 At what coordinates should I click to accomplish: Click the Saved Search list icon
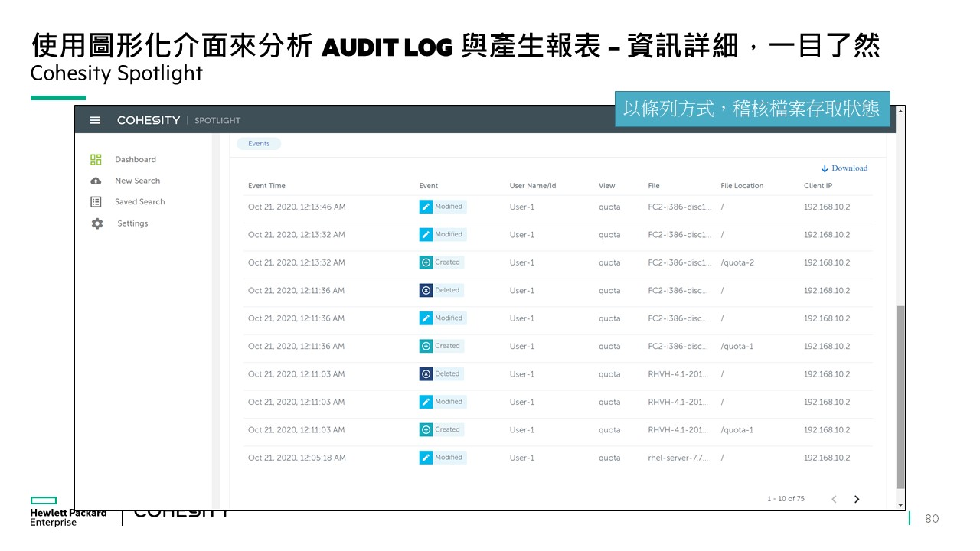tap(96, 202)
